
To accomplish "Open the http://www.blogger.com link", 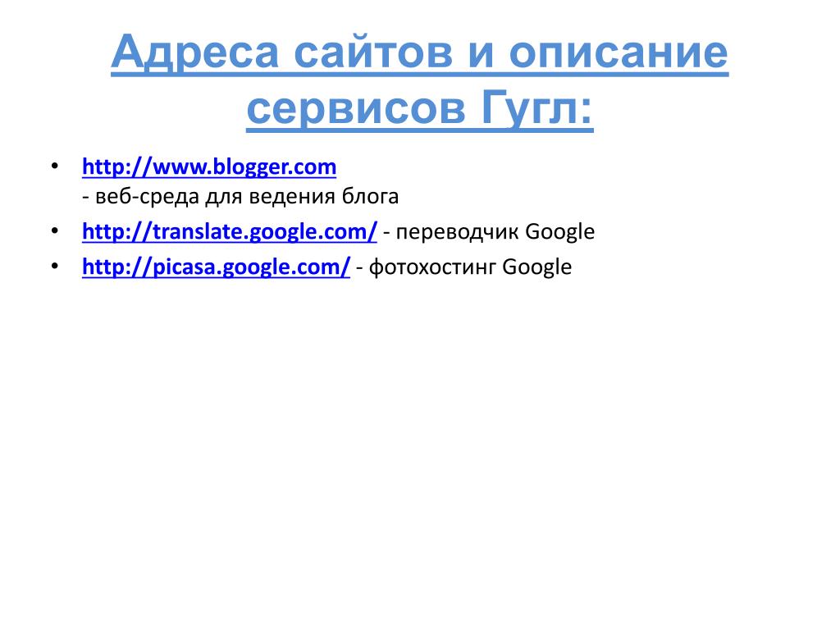I will click(x=209, y=167).
